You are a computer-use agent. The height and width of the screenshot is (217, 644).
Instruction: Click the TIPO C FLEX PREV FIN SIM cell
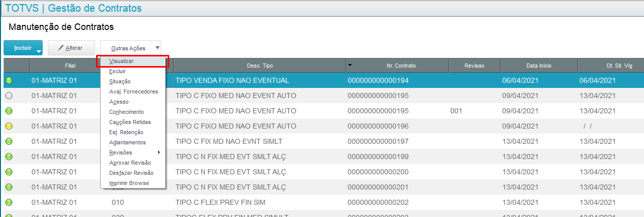point(221,202)
